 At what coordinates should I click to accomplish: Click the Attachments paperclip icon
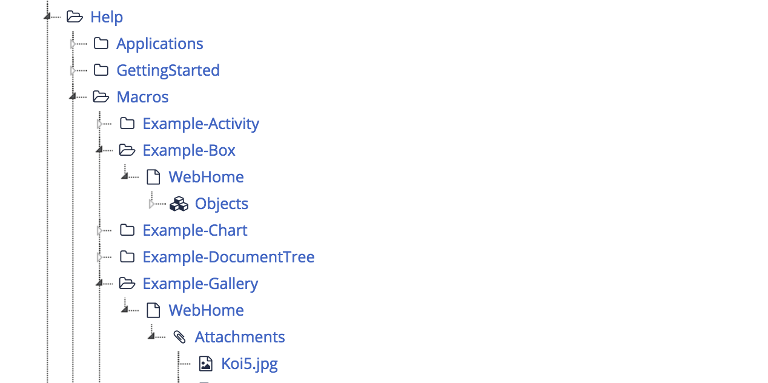tap(179, 337)
